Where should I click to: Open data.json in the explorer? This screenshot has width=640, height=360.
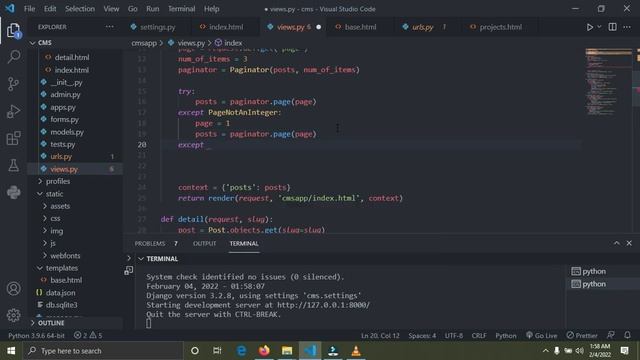(60, 293)
